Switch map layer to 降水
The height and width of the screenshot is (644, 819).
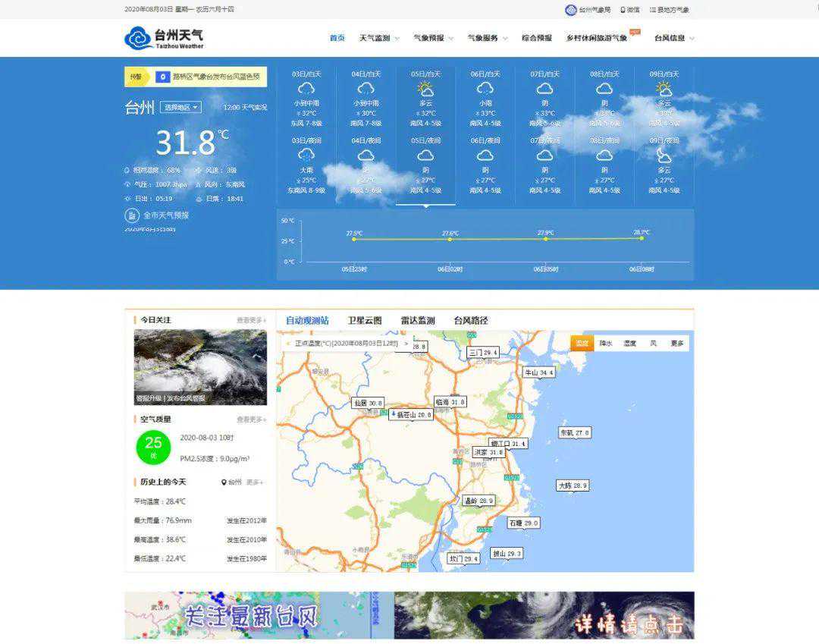click(605, 344)
